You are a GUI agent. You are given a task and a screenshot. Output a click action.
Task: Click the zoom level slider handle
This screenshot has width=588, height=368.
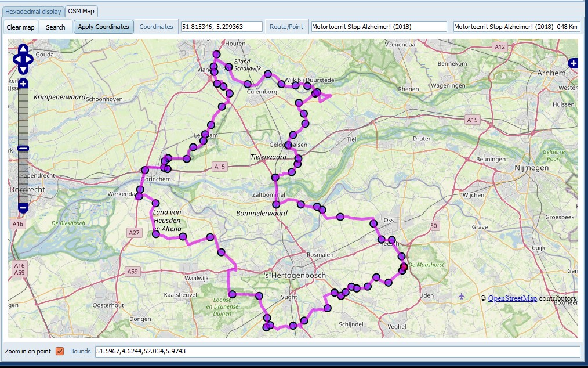(23, 148)
